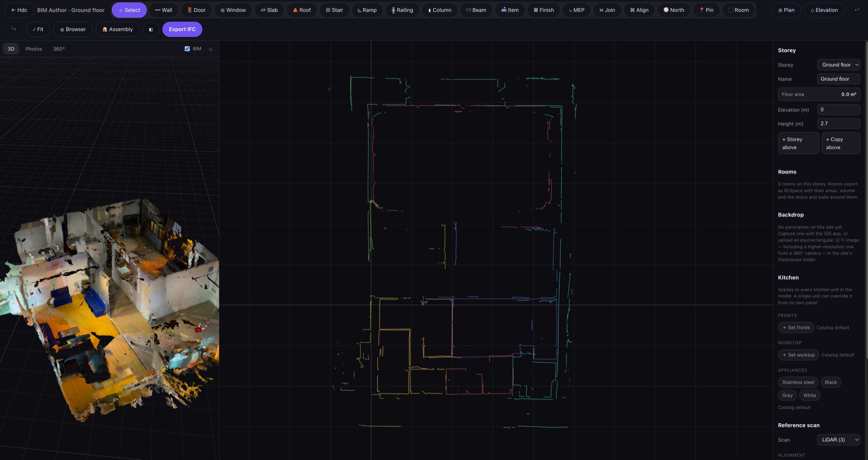Pick the Finish tool
Screen dimensions: 868x460
543,10
